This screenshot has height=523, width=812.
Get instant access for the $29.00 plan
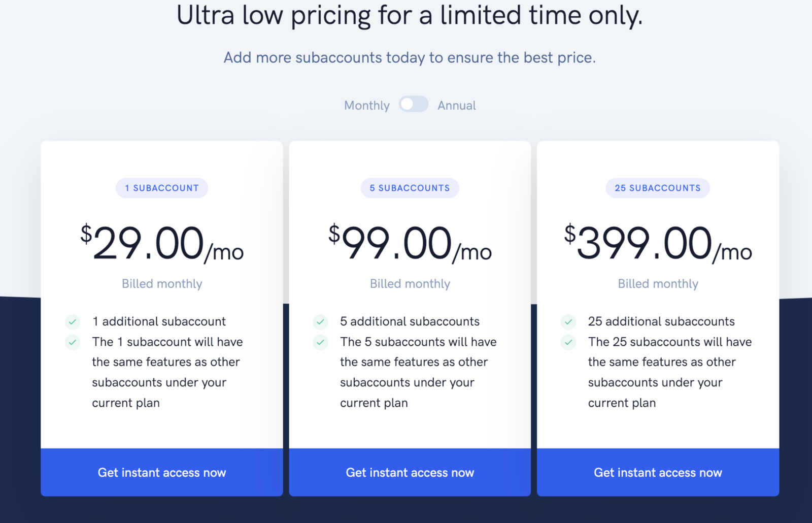click(x=162, y=472)
